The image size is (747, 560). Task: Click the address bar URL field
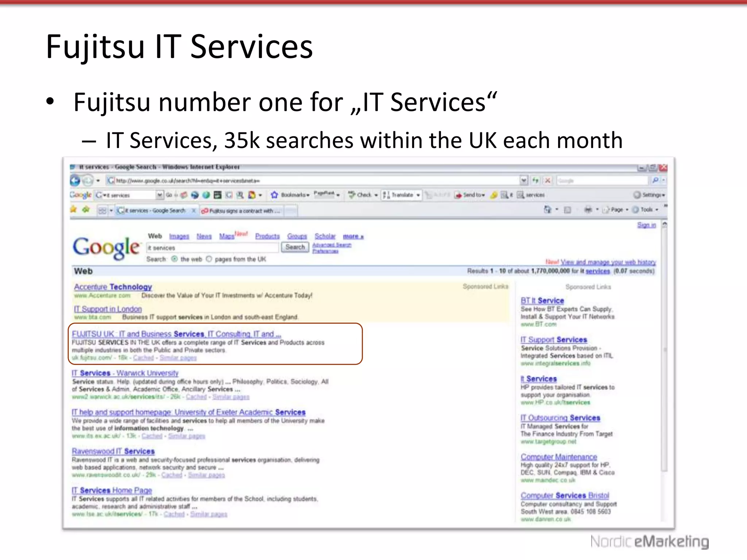[314, 180]
